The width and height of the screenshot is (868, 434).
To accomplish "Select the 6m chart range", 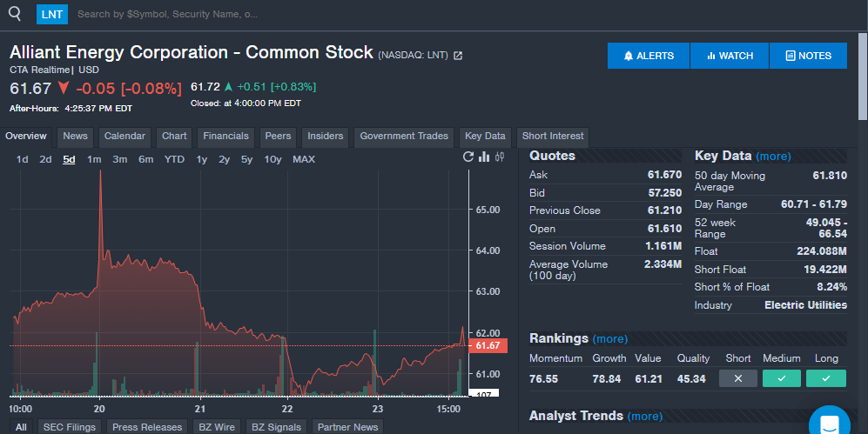I will click(145, 159).
